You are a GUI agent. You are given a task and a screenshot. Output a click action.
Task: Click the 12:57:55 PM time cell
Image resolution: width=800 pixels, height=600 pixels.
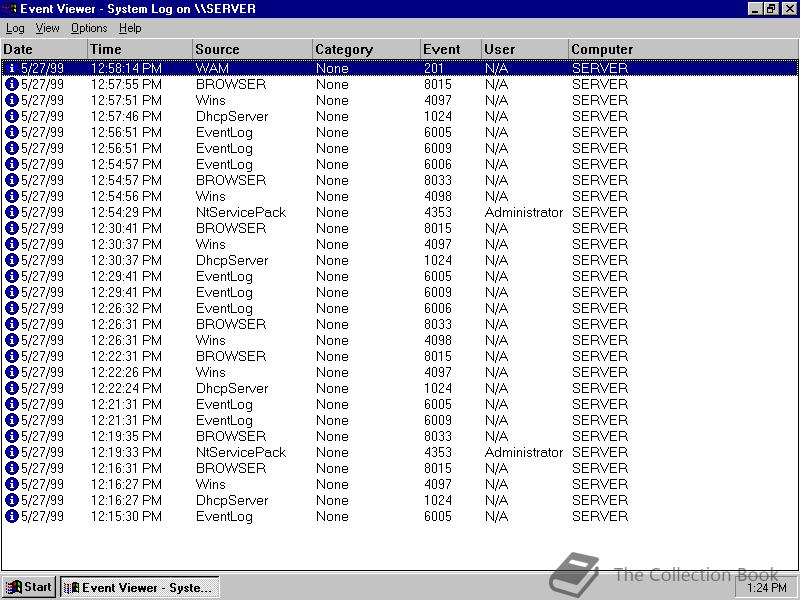tap(126, 84)
